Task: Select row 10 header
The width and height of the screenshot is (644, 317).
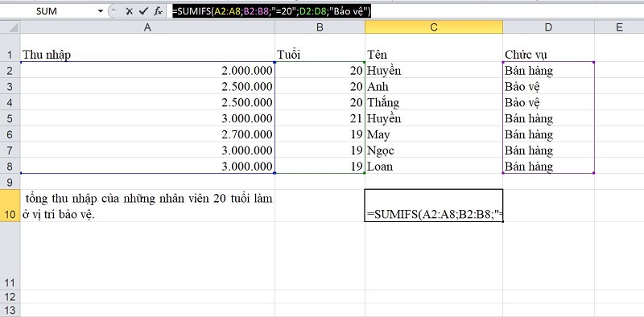Action: tap(10, 206)
